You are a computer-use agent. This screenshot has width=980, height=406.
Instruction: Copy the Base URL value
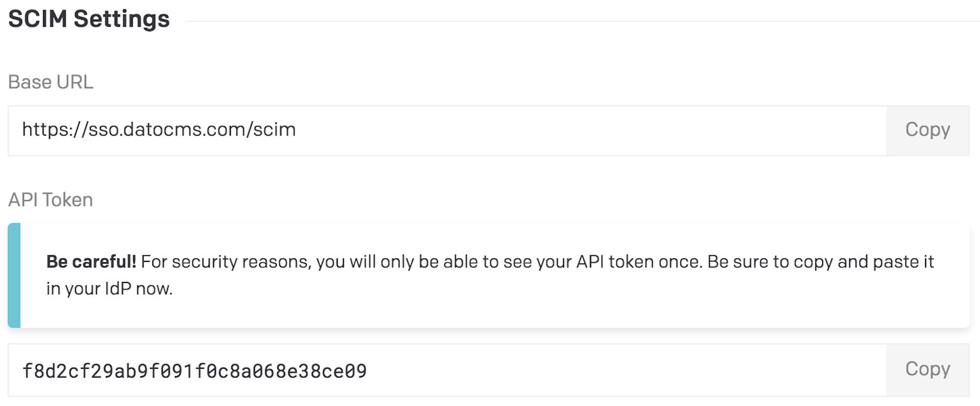(x=928, y=130)
